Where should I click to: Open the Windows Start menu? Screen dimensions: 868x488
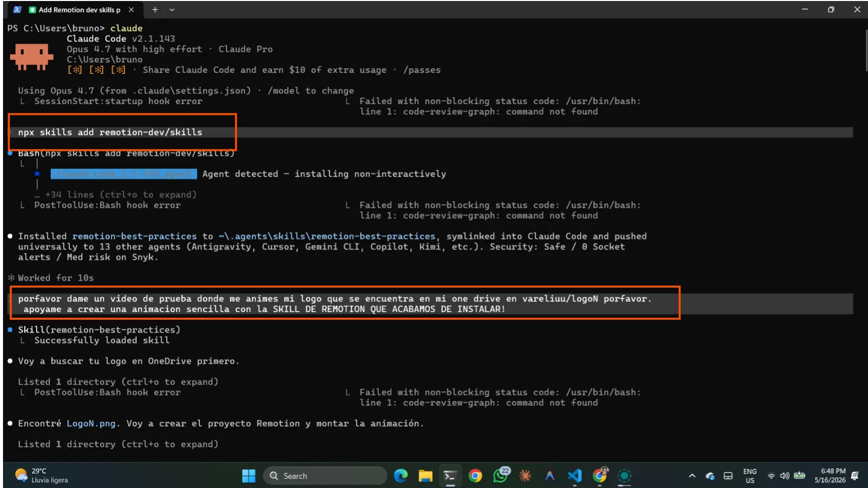tap(249, 475)
